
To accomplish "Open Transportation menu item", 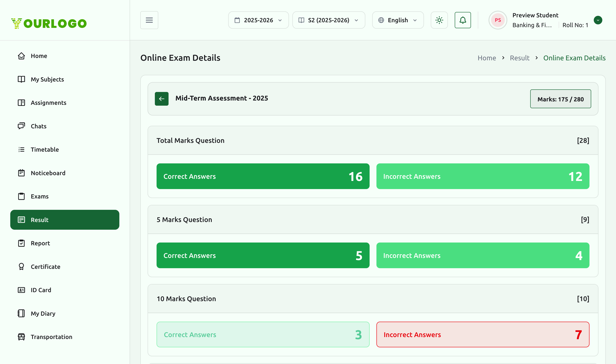I will 65,337.
